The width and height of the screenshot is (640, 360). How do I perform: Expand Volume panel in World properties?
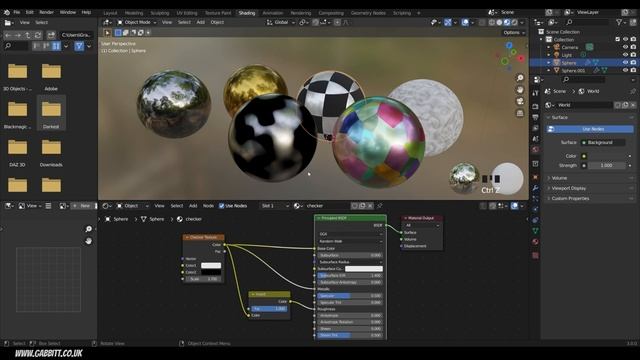(x=559, y=178)
